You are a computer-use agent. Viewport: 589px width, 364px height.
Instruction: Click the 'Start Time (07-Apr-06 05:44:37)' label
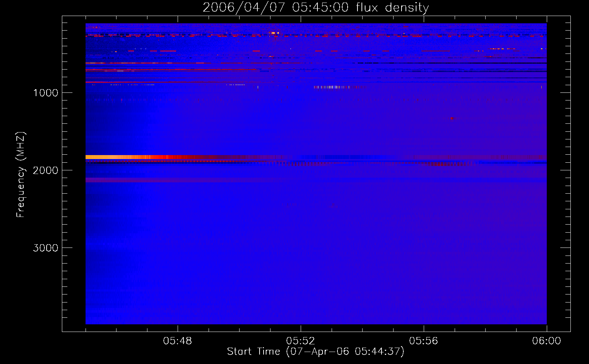[x=316, y=352]
